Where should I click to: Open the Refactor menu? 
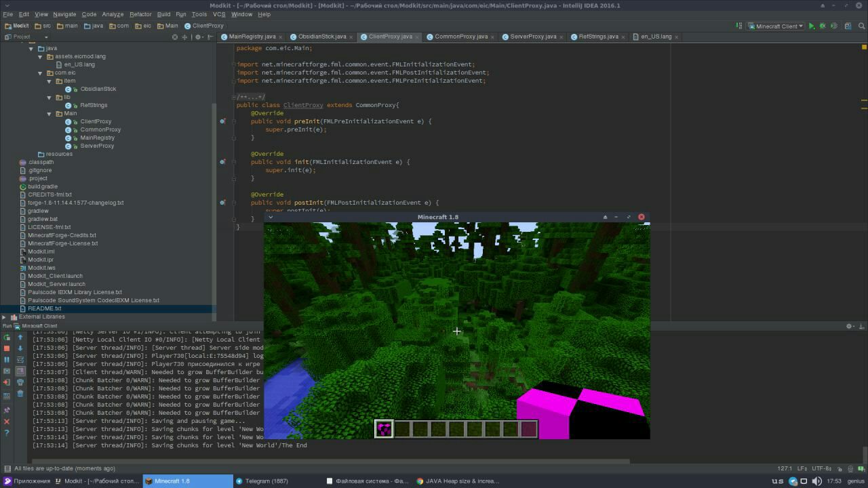pos(140,14)
